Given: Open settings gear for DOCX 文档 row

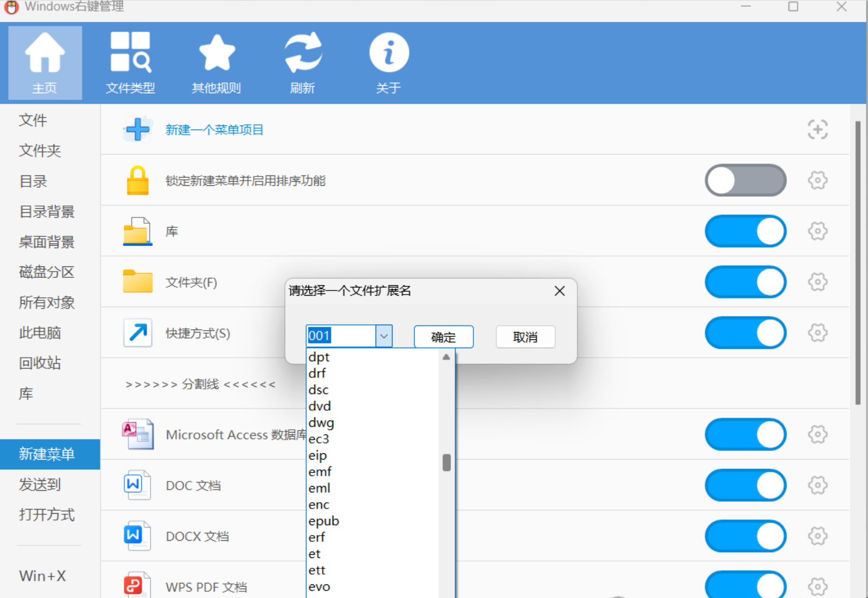Looking at the screenshot, I should click(818, 535).
